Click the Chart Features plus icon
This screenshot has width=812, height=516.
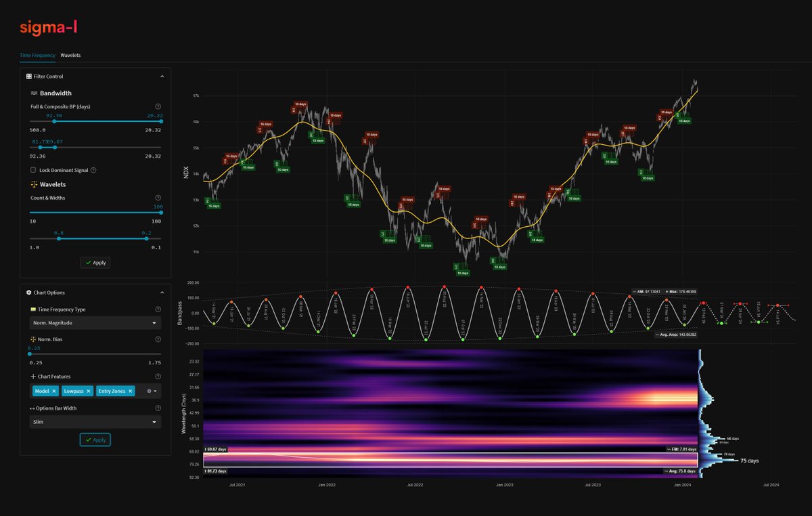(33, 376)
